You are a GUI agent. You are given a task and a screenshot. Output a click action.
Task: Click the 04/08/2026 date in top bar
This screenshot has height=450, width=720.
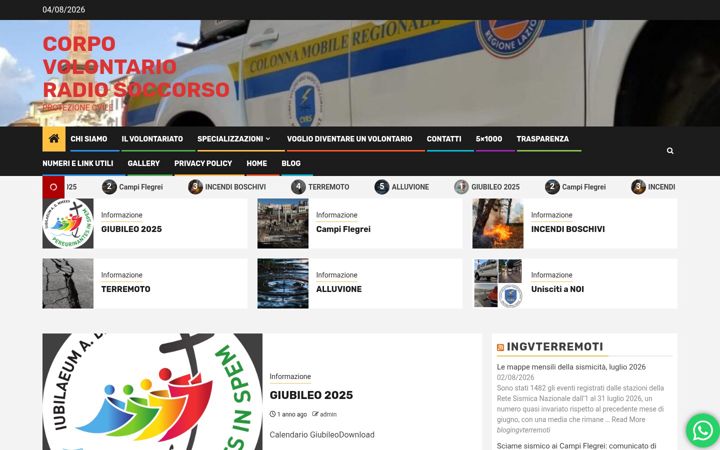click(x=63, y=10)
